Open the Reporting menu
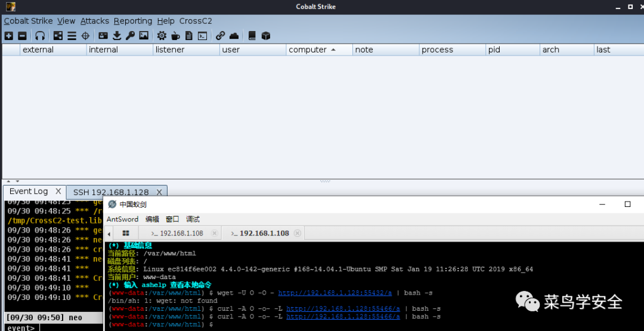Image resolution: width=644 pixels, height=331 pixels. click(x=132, y=21)
